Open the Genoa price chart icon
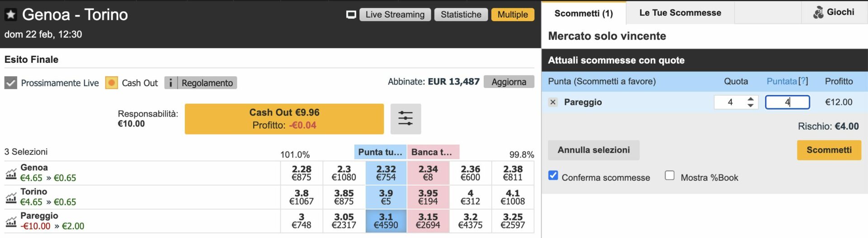The image size is (868, 238). [x=11, y=173]
